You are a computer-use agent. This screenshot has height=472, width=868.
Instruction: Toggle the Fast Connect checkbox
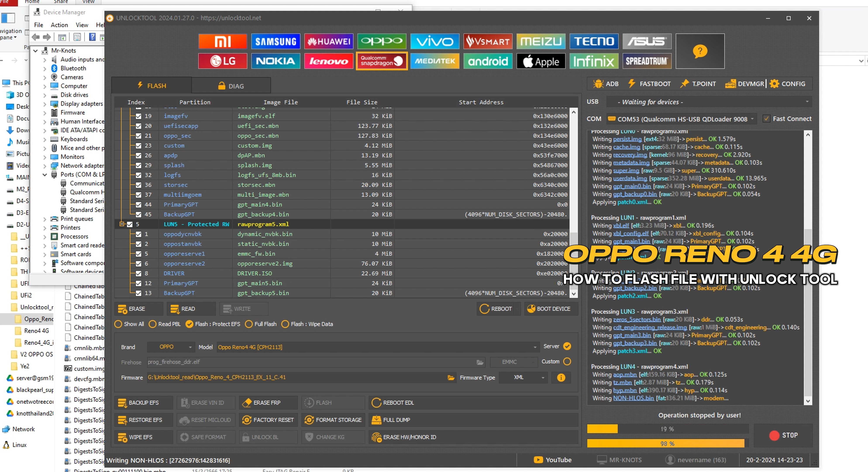coord(766,119)
